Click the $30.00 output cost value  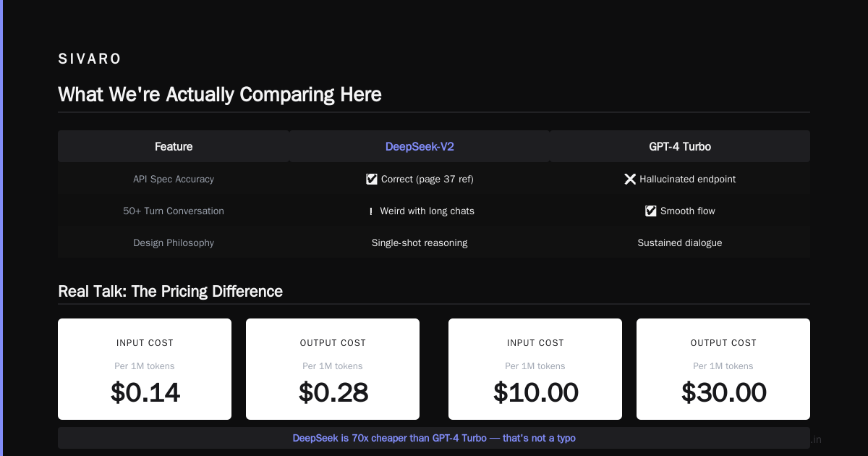tap(723, 392)
